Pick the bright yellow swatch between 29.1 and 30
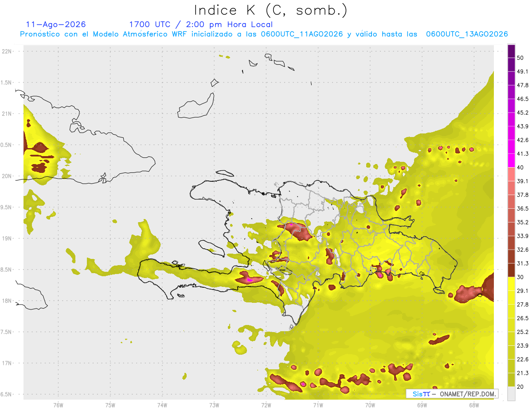532x411 pixels. 512,284
